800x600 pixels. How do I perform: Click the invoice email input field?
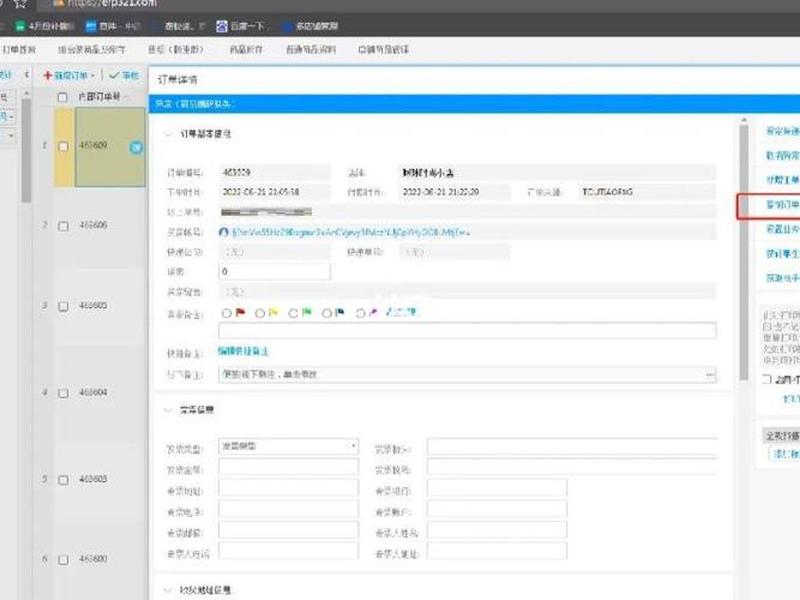(x=288, y=530)
